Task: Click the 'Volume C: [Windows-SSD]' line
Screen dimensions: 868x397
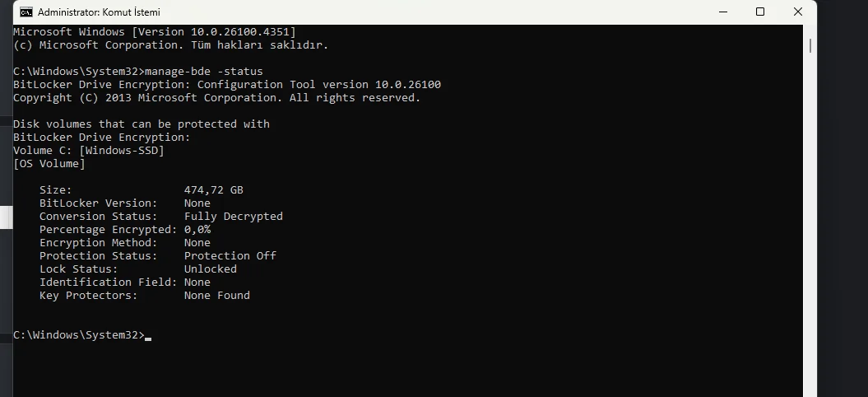Action: (x=89, y=151)
